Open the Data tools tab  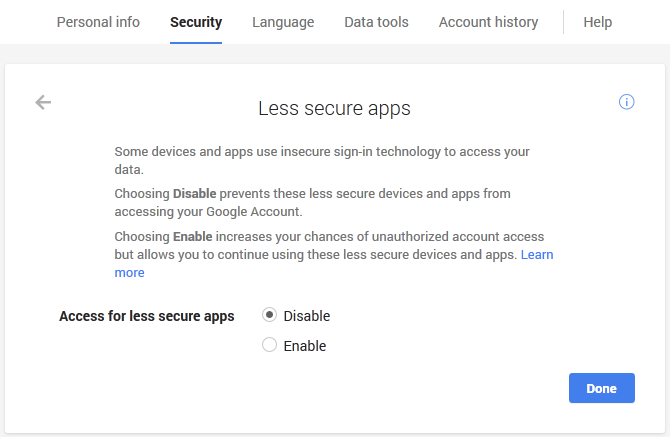coord(376,22)
